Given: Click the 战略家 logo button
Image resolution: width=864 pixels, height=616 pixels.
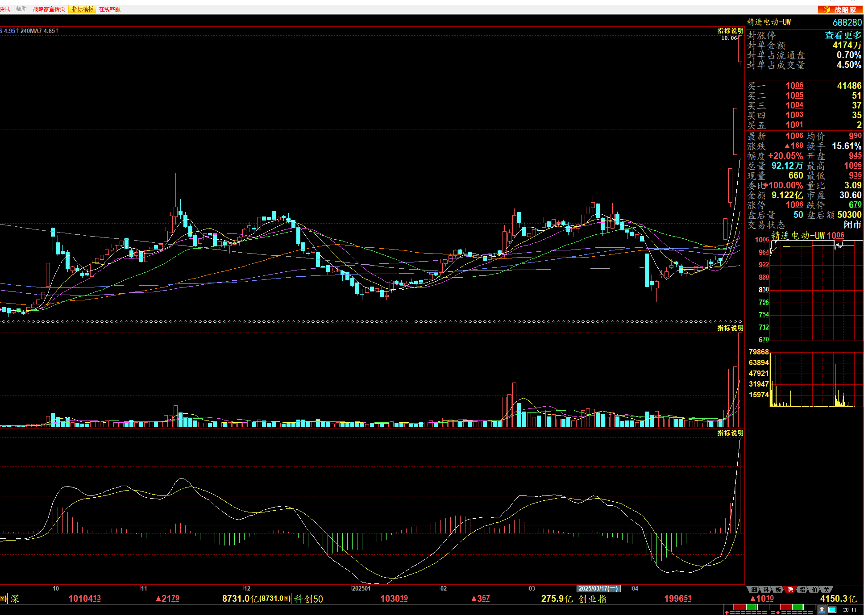Looking at the screenshot, I should click(x=840, y=9).
